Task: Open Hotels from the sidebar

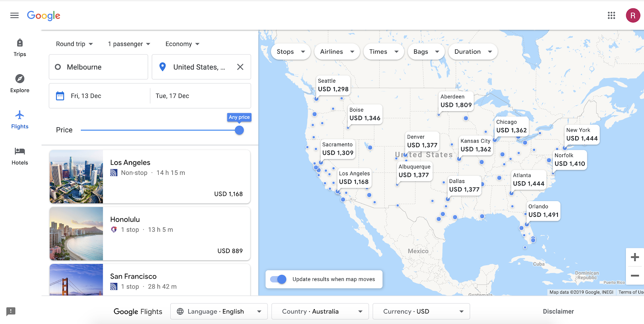Action: point(20,156)
